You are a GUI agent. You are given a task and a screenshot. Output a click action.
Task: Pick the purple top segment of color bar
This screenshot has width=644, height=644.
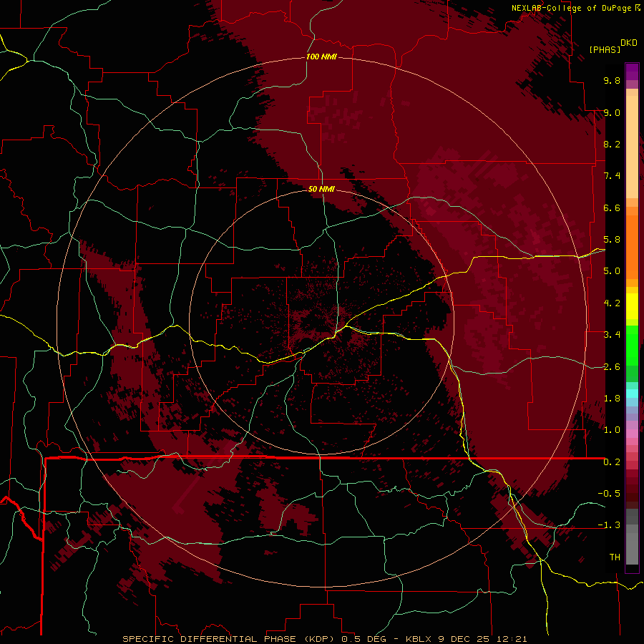click(632, 72)
